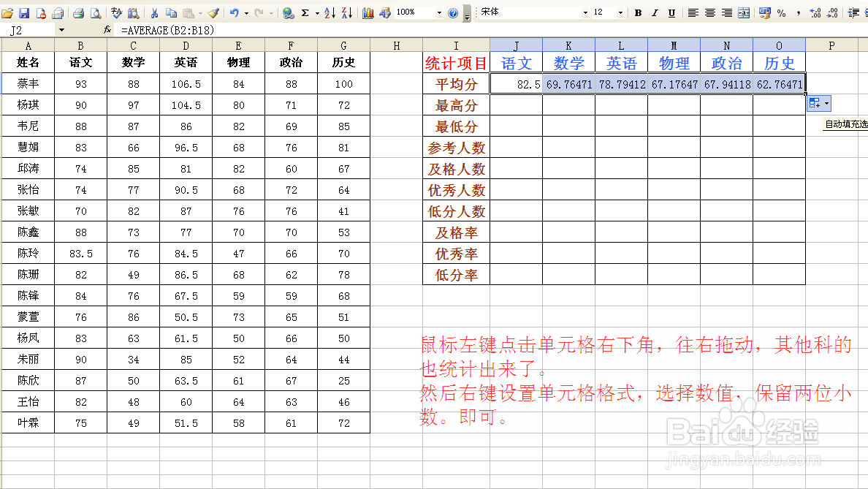Open the font size 12 dropdown

[619, 13]
